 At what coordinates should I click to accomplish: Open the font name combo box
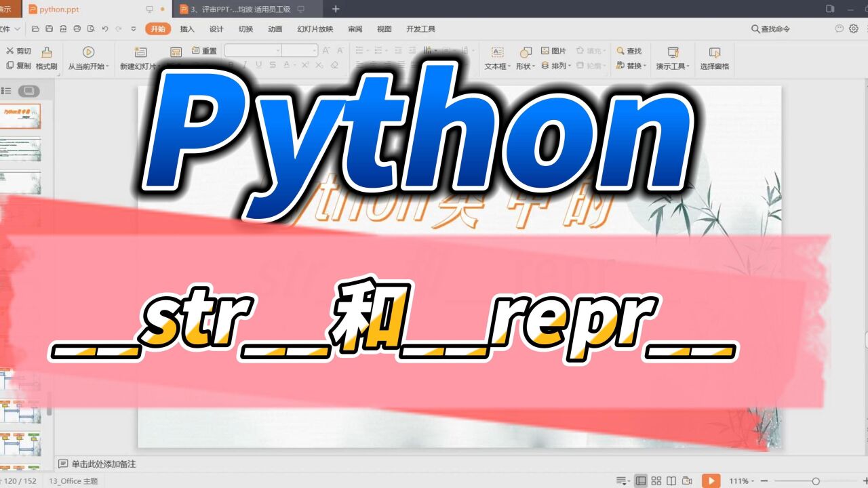[252, 51]
